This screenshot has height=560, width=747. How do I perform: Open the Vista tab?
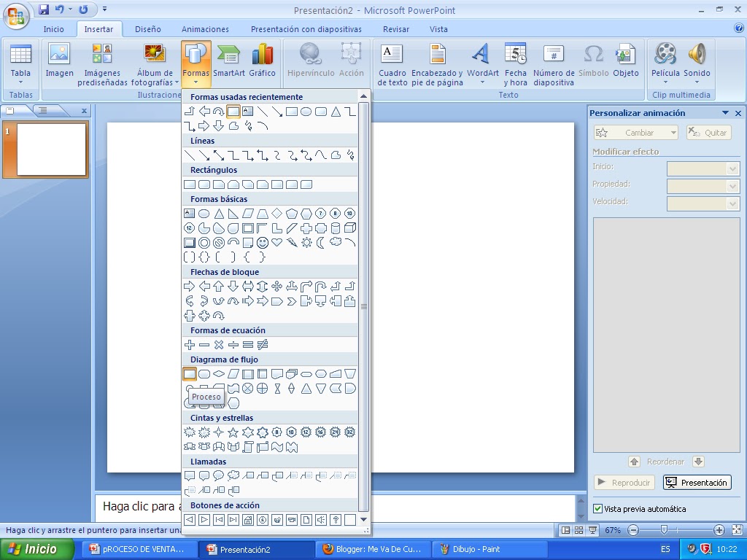click(438, 29)
